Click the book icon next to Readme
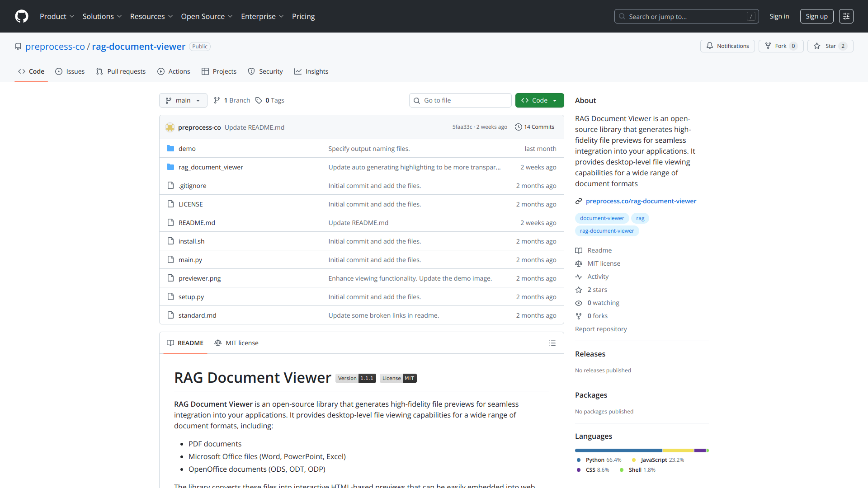Viewport: 868px width, 488px height. coord(579,250)
